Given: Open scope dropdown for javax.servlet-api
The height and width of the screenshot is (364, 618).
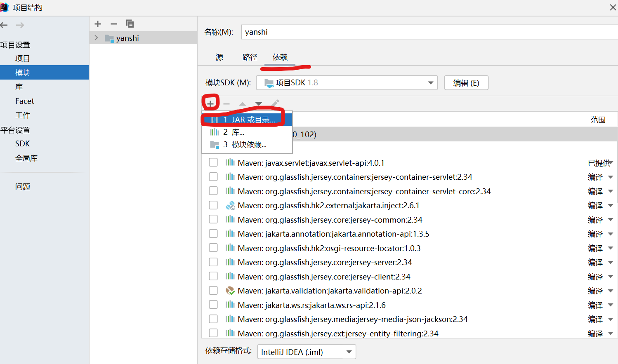Looking at the screenshot, I should pos(611,163).
